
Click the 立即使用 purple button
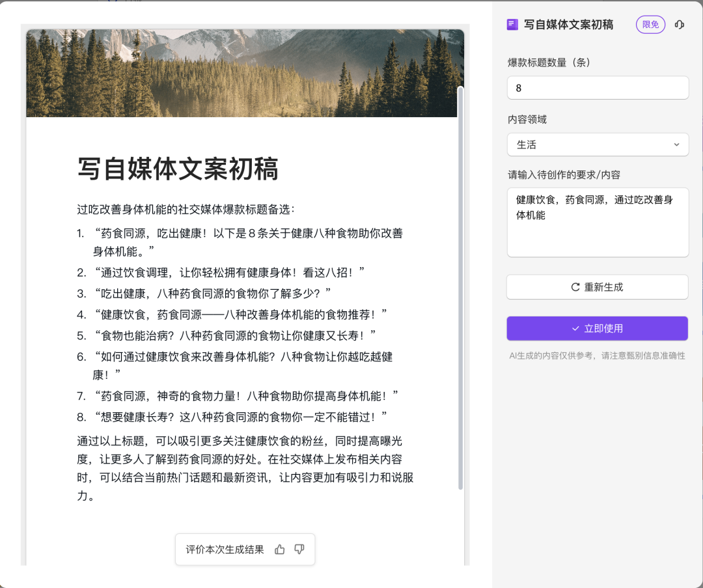(x=597, y=328)
